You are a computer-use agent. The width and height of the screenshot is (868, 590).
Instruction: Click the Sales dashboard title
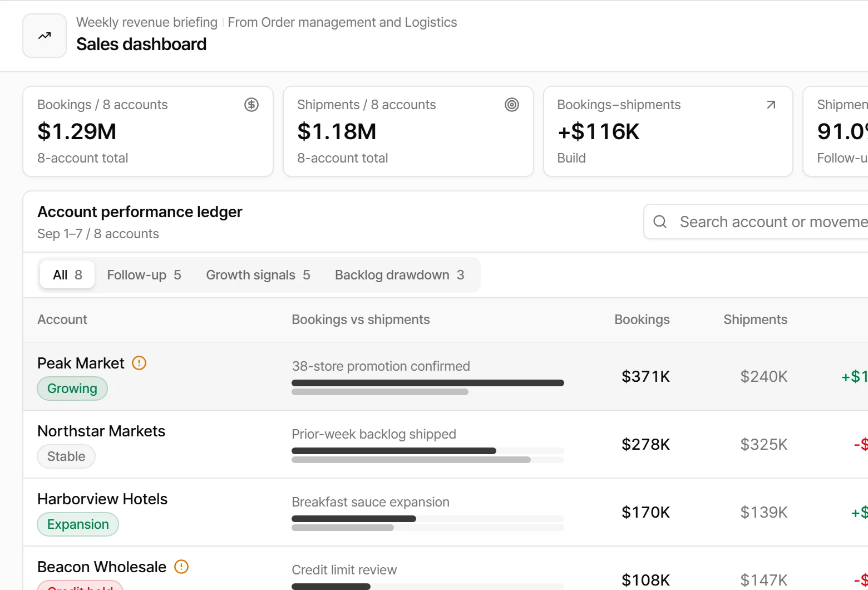[x=141, y=44]
